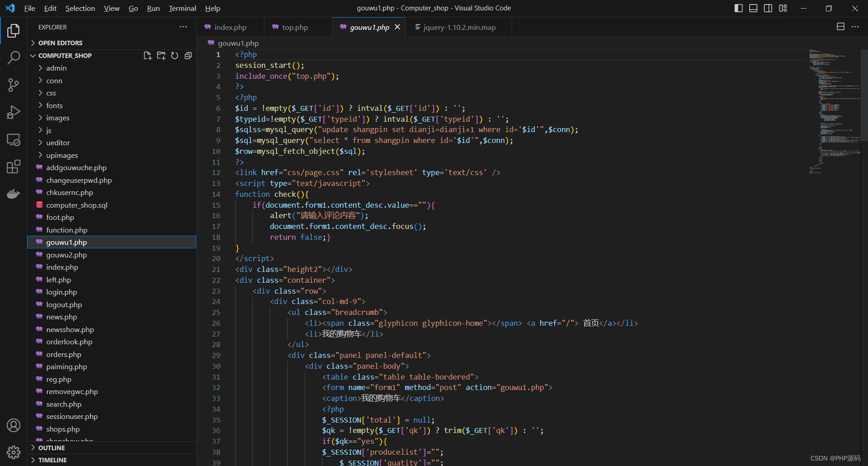Click the VS Code logo icon
Screen dimensions: 868x466
[x=10, y=8]
